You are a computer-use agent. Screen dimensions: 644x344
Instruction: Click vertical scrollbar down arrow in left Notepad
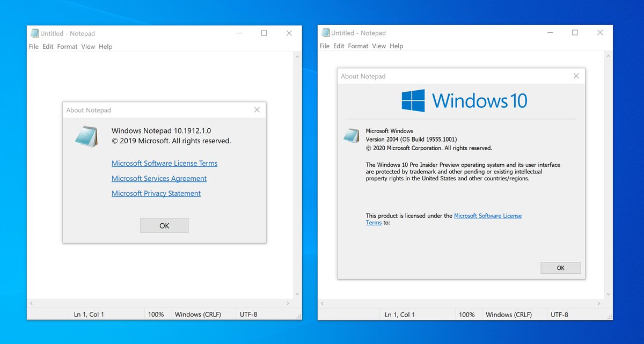click(x=297, y=294)
